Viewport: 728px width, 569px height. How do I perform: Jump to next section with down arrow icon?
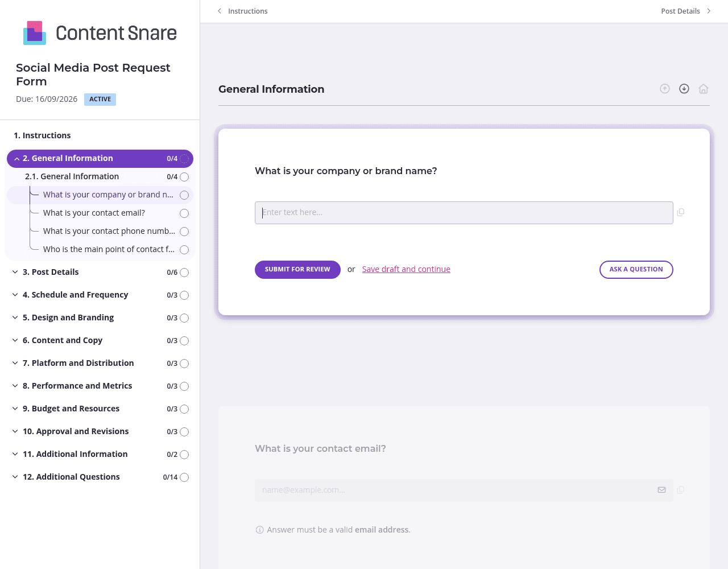pyautogui.click(x=684, y=89)
